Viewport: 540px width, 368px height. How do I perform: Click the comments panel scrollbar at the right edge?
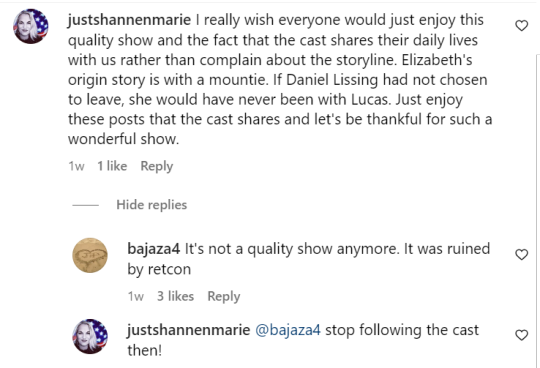click(538, 211)
